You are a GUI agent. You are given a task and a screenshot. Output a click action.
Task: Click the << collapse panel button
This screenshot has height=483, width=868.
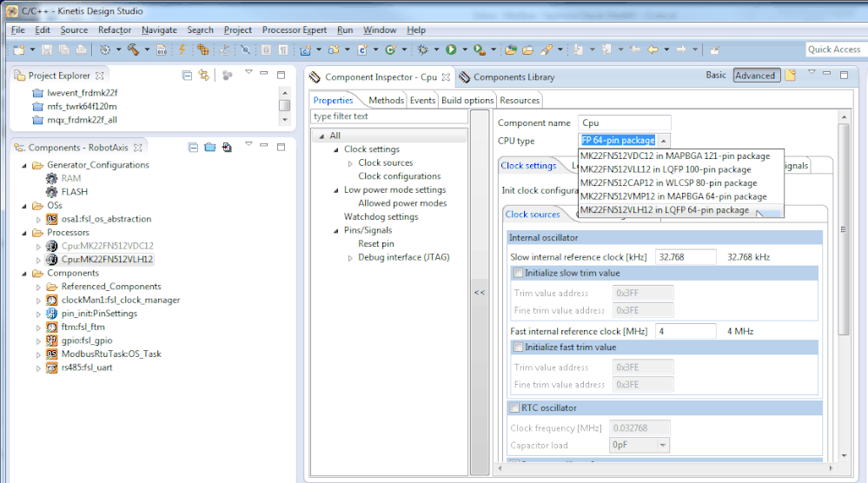coord(480,292)
